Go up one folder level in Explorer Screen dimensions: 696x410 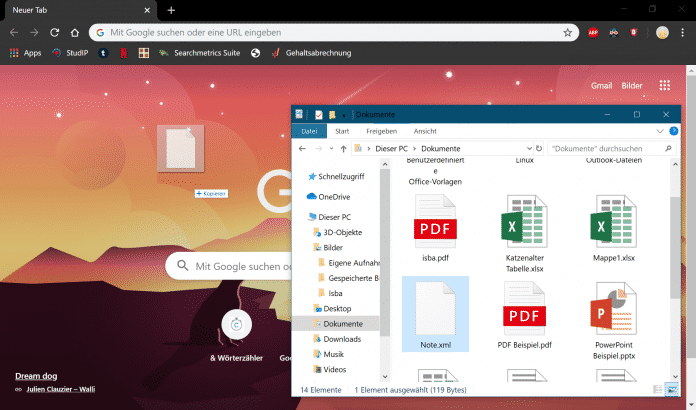coord(343,148)
